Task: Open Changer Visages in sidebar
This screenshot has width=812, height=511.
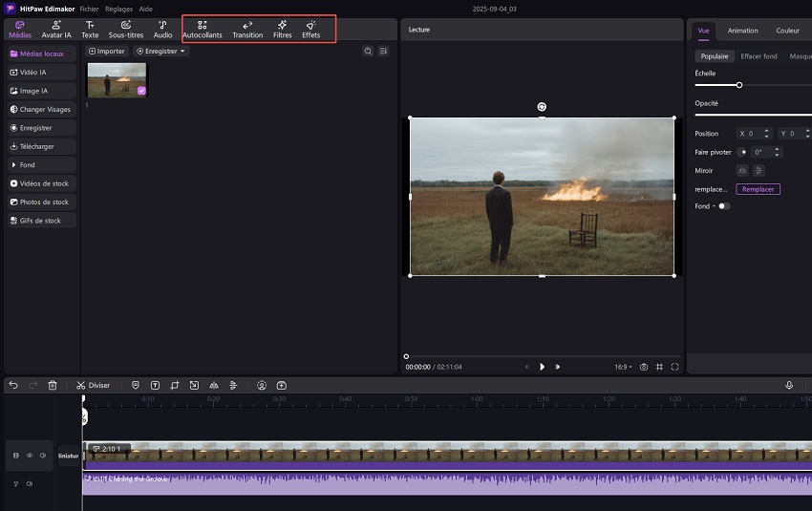Action: [42, 109]
